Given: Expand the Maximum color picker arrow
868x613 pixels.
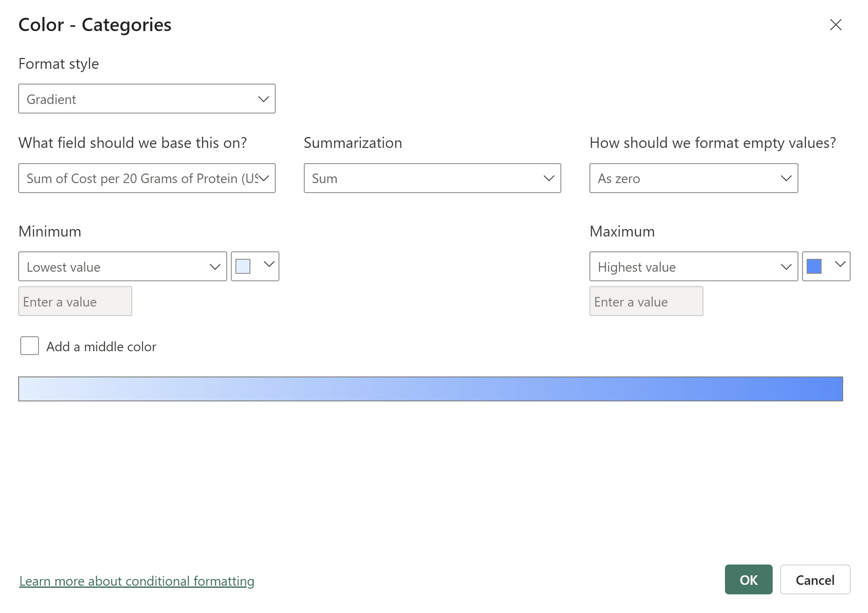Looking at the screenshot, I should [840, 264].
